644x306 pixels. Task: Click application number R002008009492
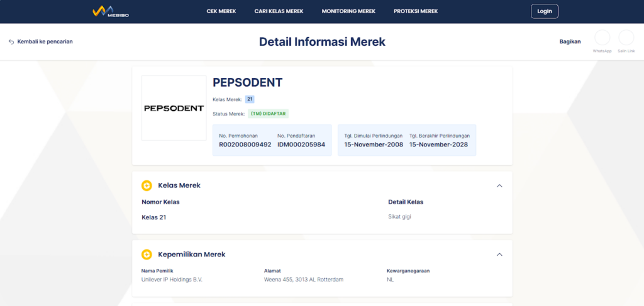click(245, 145)
